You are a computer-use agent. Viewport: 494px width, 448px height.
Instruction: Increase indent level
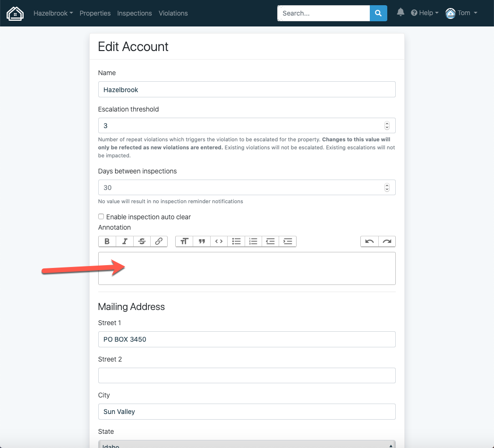click(x=288, y=241)
